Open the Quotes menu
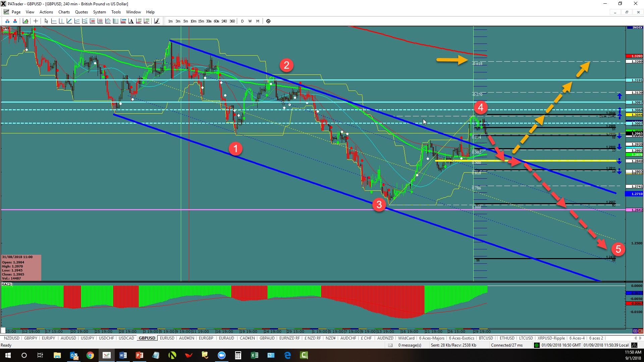Screen dimensions: 644x362 (82, 12)
